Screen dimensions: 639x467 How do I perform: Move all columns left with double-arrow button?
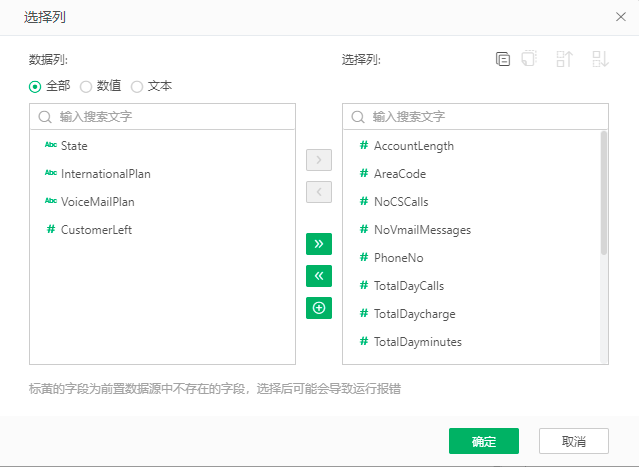[318, 276]
